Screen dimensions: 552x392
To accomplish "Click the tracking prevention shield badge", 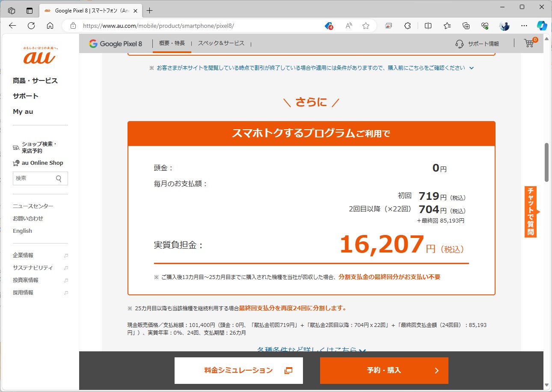I will [x=328, y=26].
